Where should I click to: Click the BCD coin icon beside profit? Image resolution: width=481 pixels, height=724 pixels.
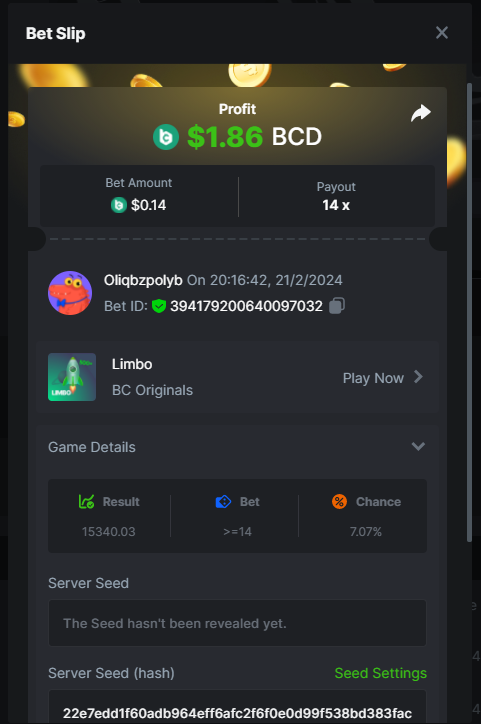tap(166, 137)
